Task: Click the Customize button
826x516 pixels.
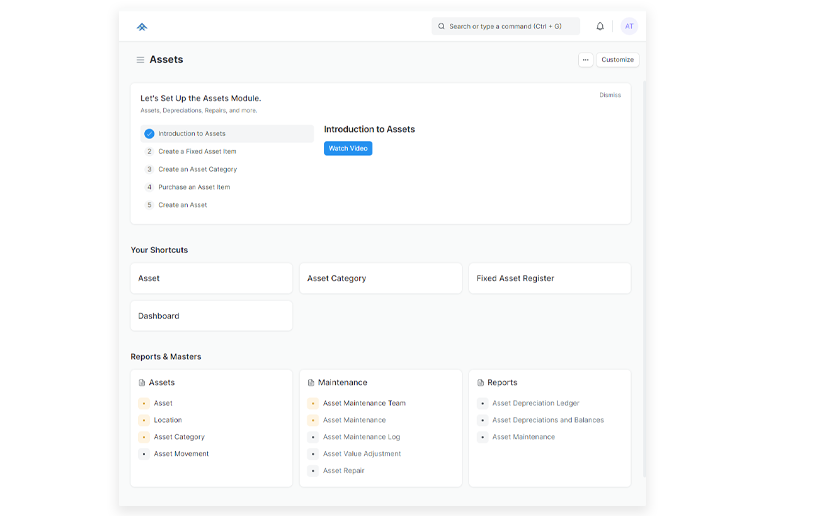Action: tap(617, 60)
